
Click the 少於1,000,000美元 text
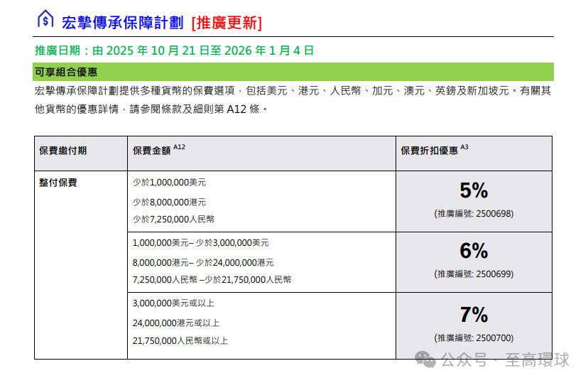click(x=169, y=183)
